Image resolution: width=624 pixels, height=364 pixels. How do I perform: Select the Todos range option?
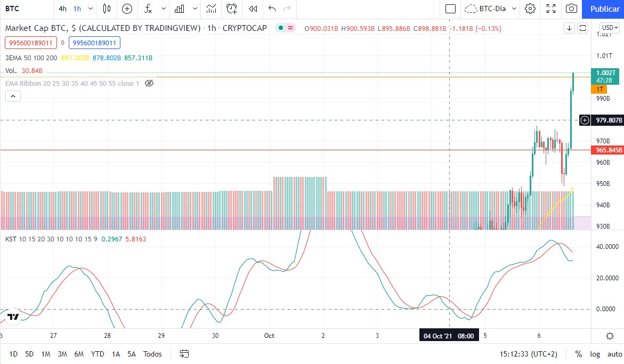click(x=152, y=354)
